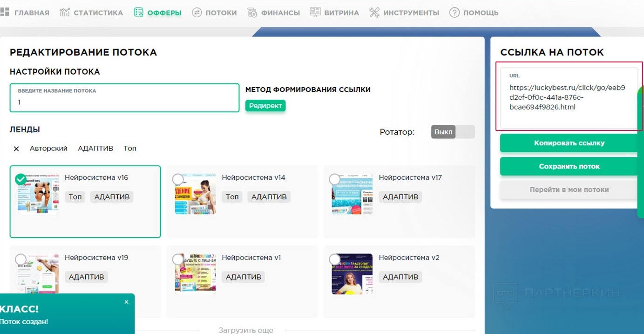Open Нейросистема v17 thumbnail preview
The height and width of the screenshot is (334, 644).
pyautogui.click(x=353, y=194)
